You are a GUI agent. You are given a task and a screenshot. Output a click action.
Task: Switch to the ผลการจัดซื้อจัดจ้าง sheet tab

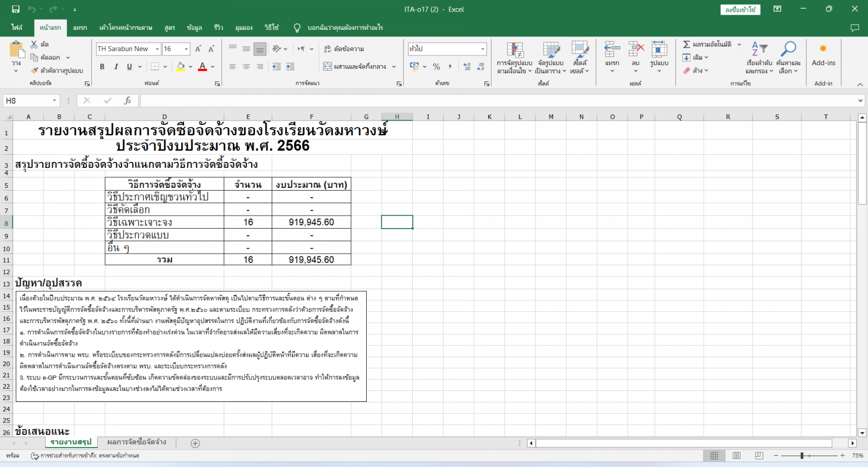137,442
